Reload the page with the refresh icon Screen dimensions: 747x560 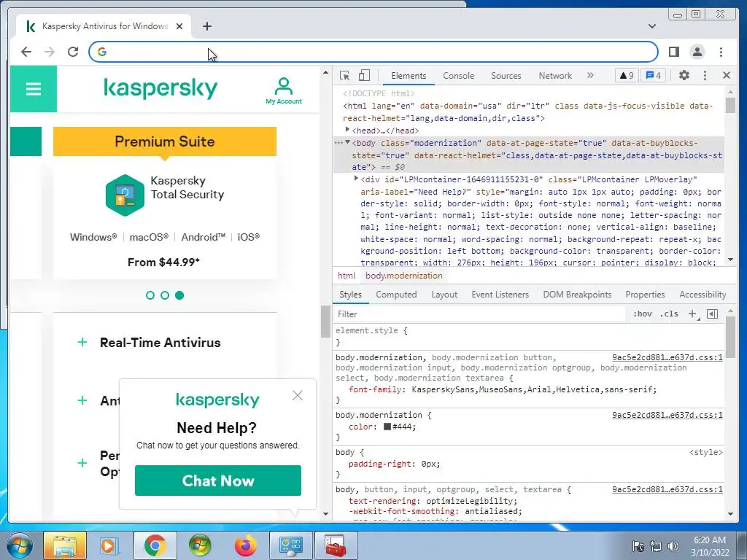pyautogui.click(x=73, y=52)
